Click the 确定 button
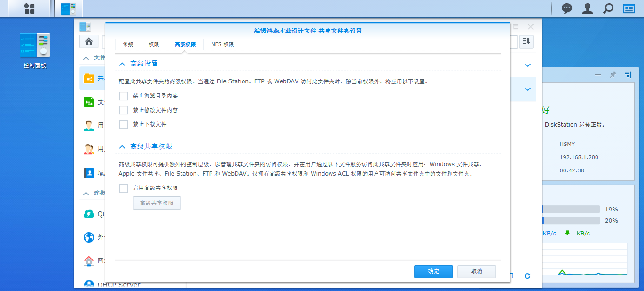The width and height of the screenshot is (644, 291). pyautogui.click(x=433, y=271)
